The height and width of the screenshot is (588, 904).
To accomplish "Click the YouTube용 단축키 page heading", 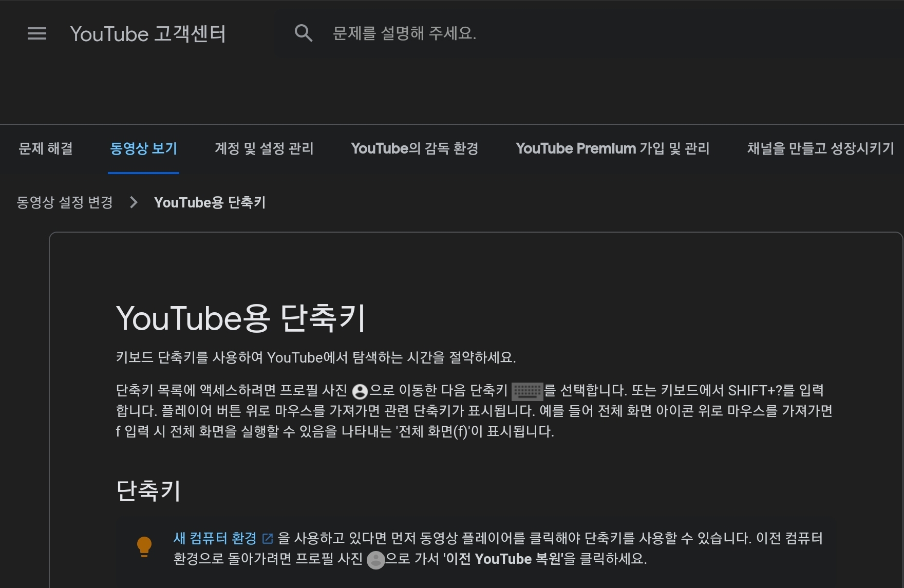I will (x=241, y=318).
